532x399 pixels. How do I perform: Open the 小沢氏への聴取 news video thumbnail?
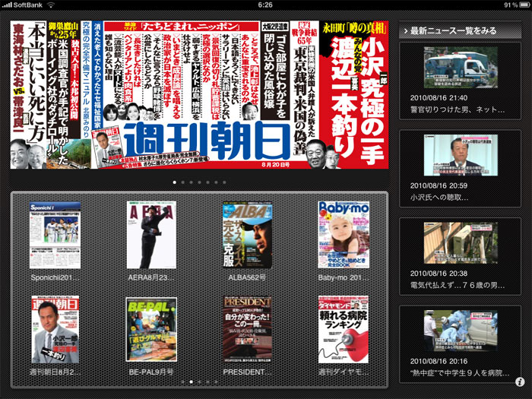pyautogui.click(x=461, y=155)
